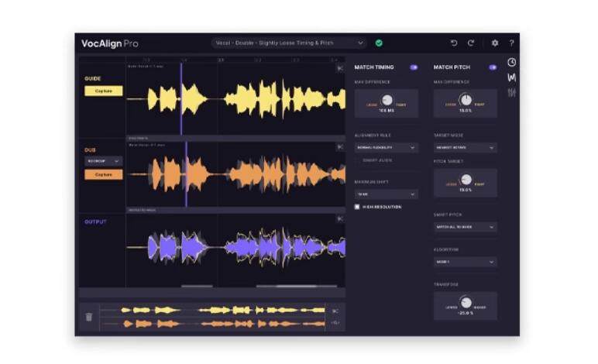The height and width of the screenshot is (364, 598).
Task: Click the waveform sidebar icon
Action: click(511, 77)
